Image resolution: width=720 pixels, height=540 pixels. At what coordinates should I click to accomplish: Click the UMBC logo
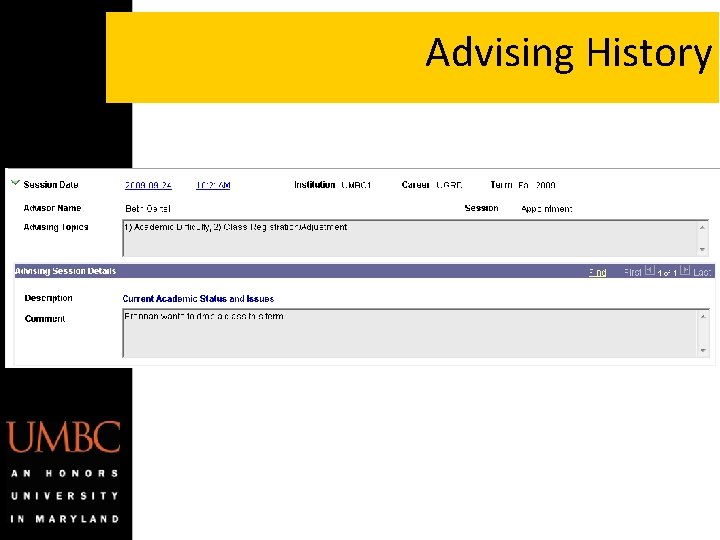coord(64,437)
